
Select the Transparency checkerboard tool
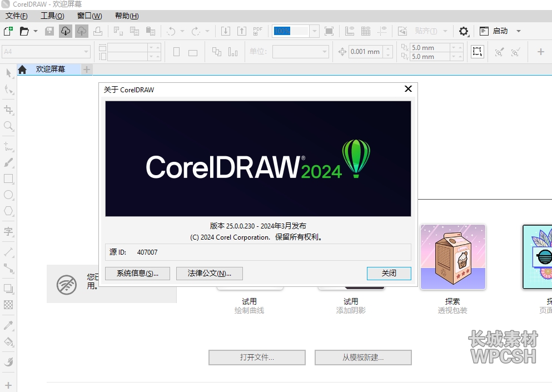pyautogui.click(x=8, y=305)
